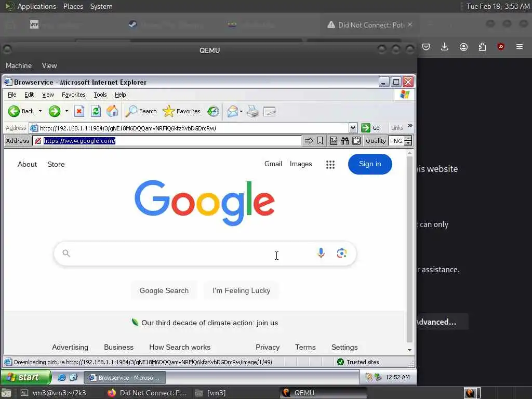The image size is (532, 399).
Task: Open the View menu in Internet Explorer
Action: [48, 95]
